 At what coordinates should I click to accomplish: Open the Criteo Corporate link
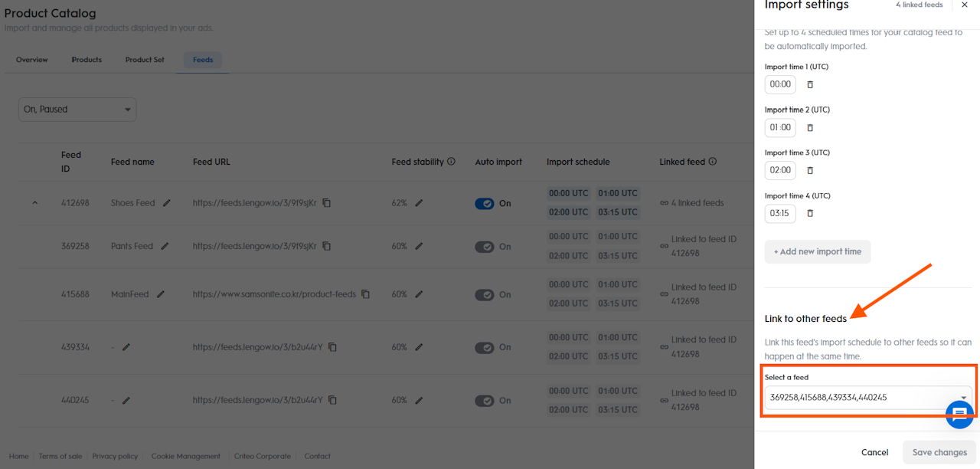263,456
